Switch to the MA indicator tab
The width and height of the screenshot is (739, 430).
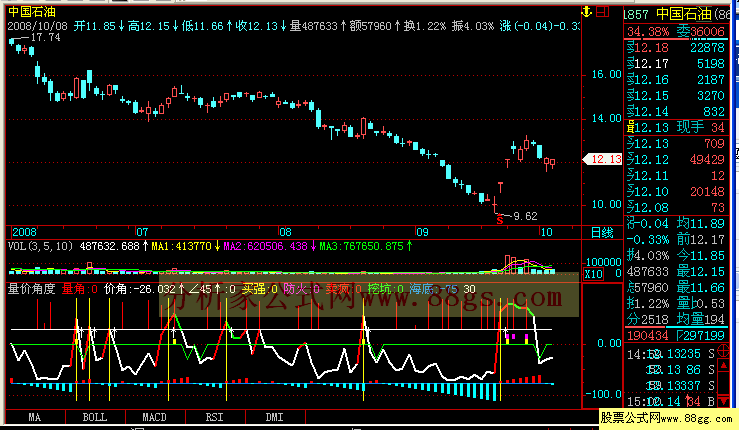click(x=35, y=417)
